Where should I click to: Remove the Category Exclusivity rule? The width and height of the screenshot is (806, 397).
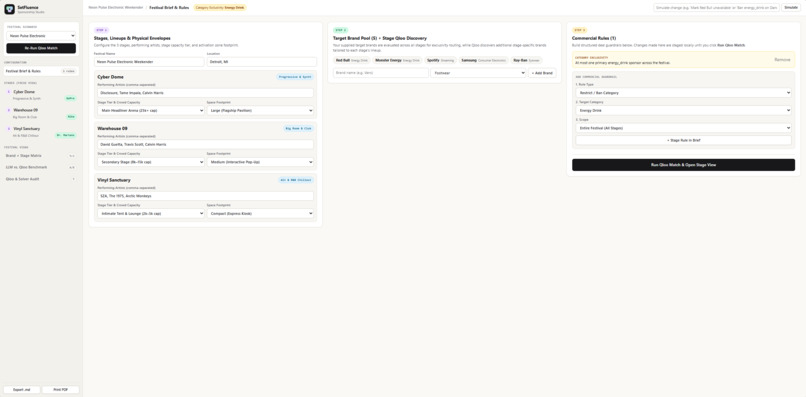pos(782,60)
